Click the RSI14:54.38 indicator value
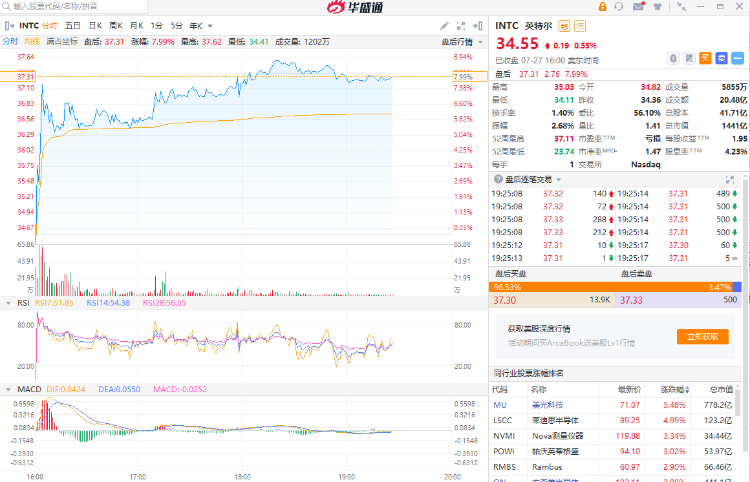Screen dimensions: 750x482 [108, 303]
